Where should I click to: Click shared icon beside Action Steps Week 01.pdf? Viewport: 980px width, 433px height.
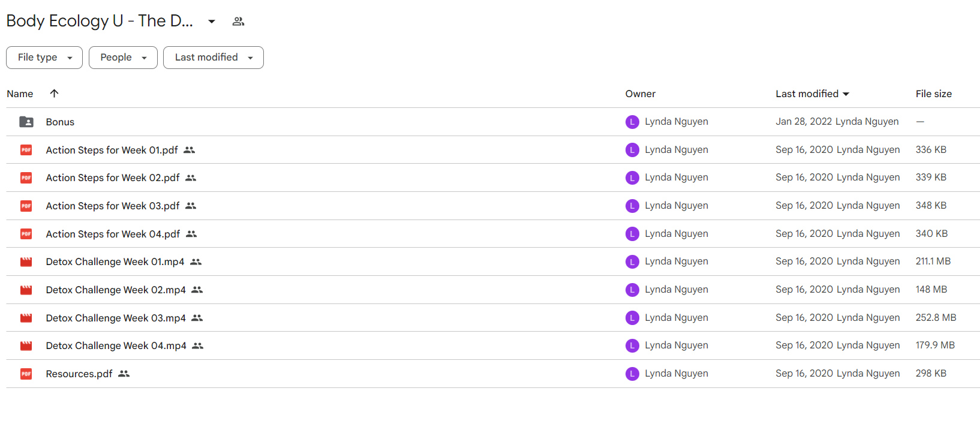[190, 150]
